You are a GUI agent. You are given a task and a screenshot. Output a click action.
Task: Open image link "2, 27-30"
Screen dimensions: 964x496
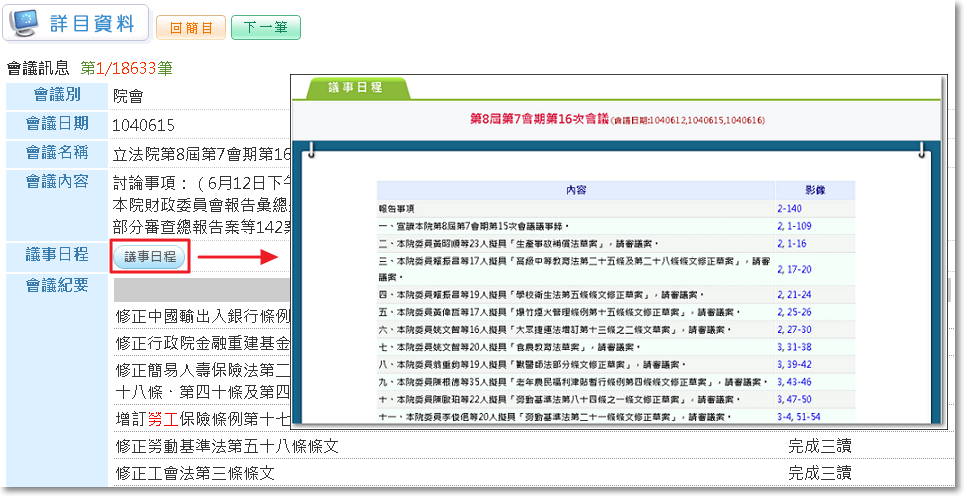coord(794,329)
